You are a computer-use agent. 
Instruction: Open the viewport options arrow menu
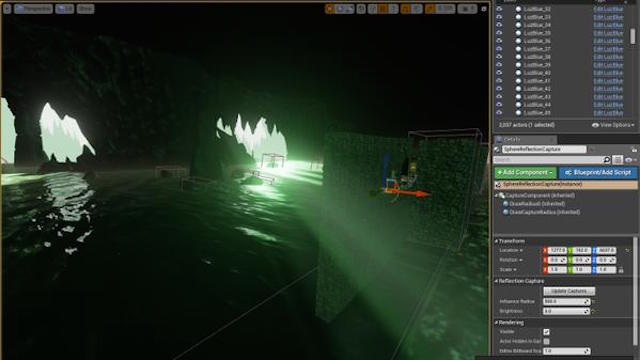[x=7, y=8]
